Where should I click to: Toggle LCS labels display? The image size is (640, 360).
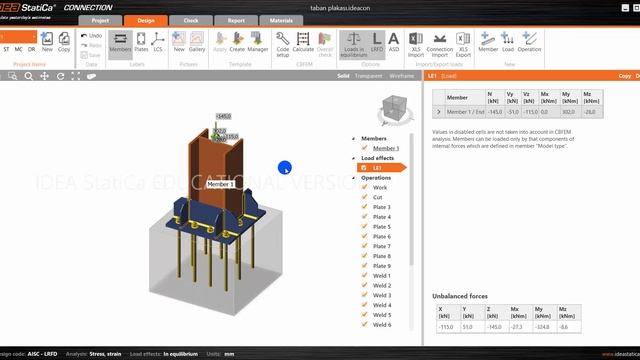(x=158, y=42)
